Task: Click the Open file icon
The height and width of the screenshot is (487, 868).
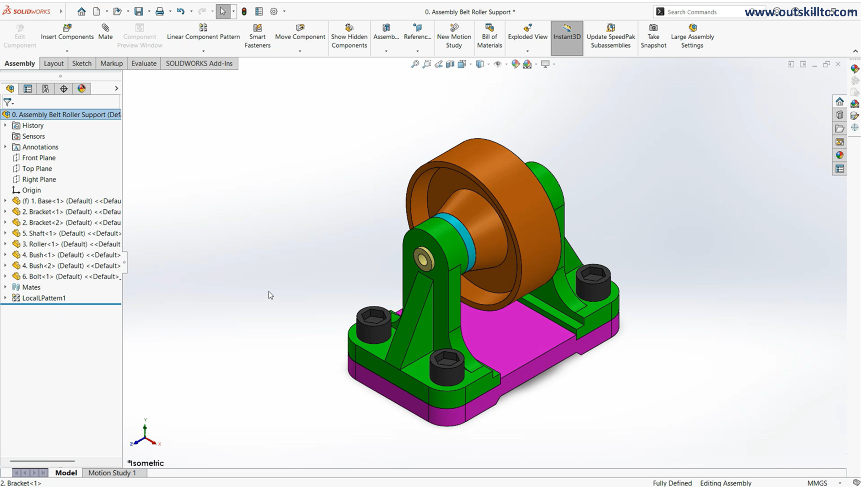Action: [117, 12]
